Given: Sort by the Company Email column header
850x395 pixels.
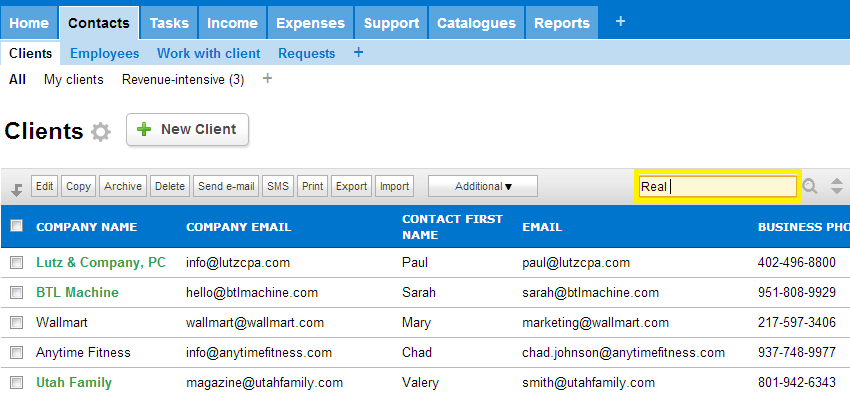Looking at the screenshot, I should [239, 227].
